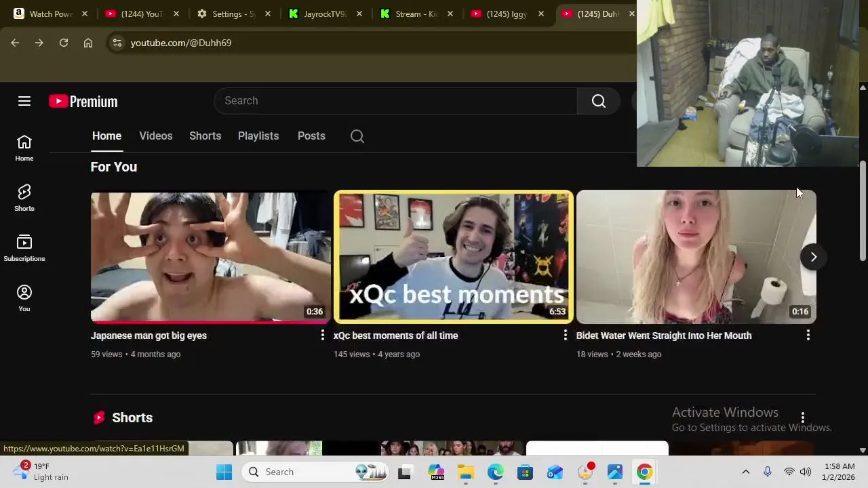Close the (1245) Iggy browser tab

541,14
